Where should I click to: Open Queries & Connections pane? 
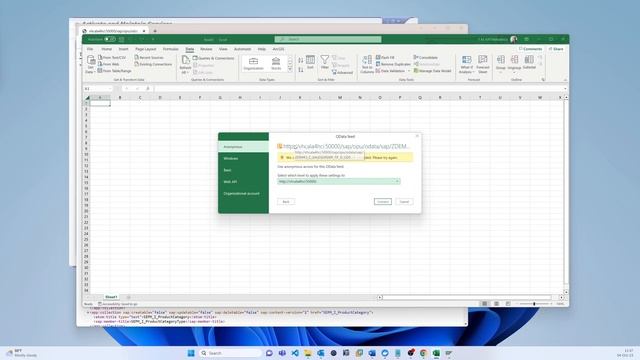click(x=213, y=58)
